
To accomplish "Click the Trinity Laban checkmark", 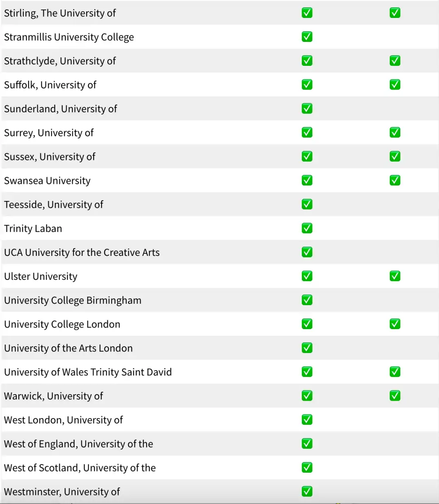I will [307, 228].
